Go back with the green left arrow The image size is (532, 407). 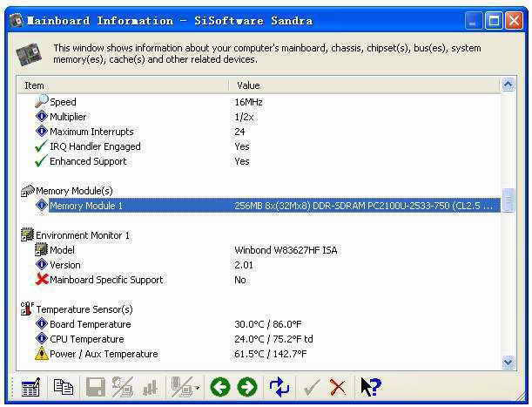pyautogui.click(x=220, y=387)
